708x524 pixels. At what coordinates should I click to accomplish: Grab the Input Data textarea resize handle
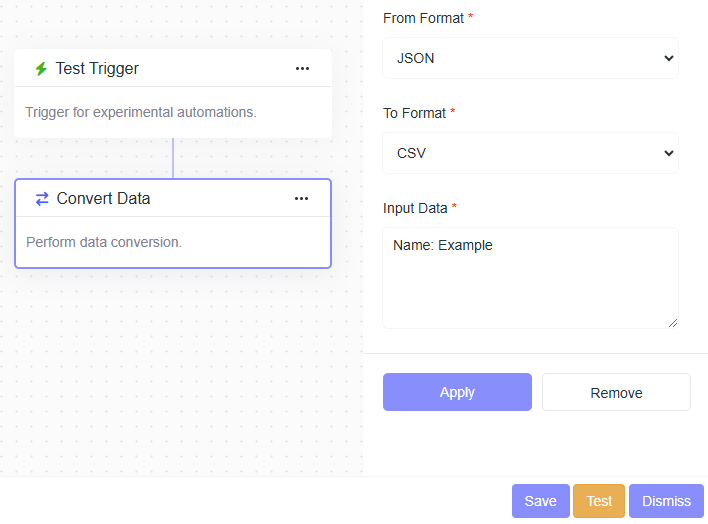click(x=673, y=322)
